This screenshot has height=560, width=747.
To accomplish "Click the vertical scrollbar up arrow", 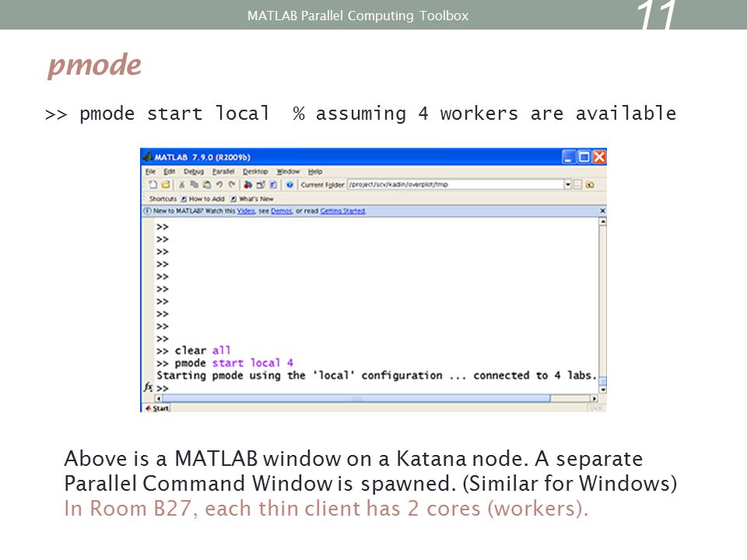I will pos(602,222).
